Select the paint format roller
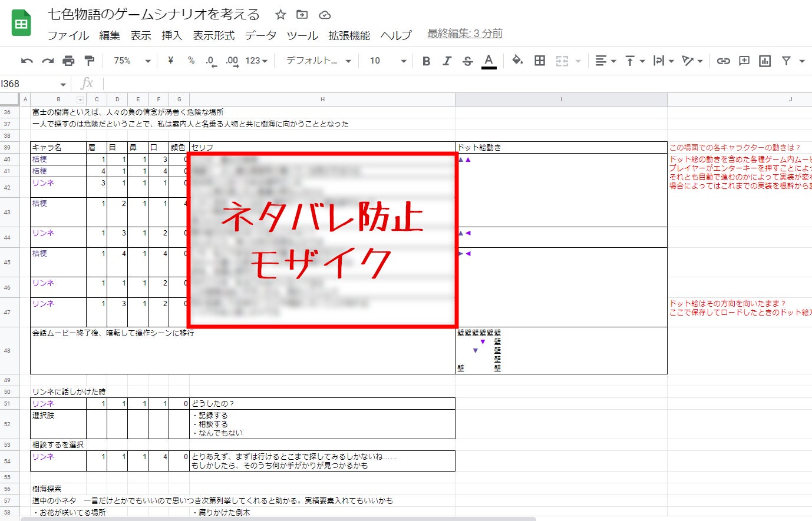 point(90,61)
